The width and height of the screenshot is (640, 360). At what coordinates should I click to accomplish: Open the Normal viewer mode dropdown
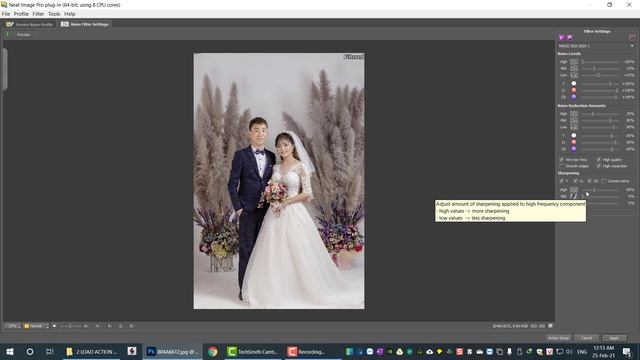(x=36, y=326)
